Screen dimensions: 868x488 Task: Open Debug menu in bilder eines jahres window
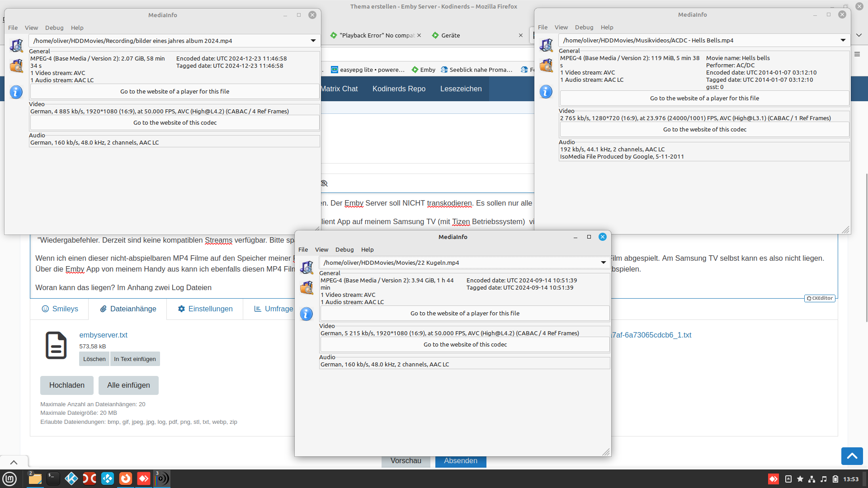point(54,28)
